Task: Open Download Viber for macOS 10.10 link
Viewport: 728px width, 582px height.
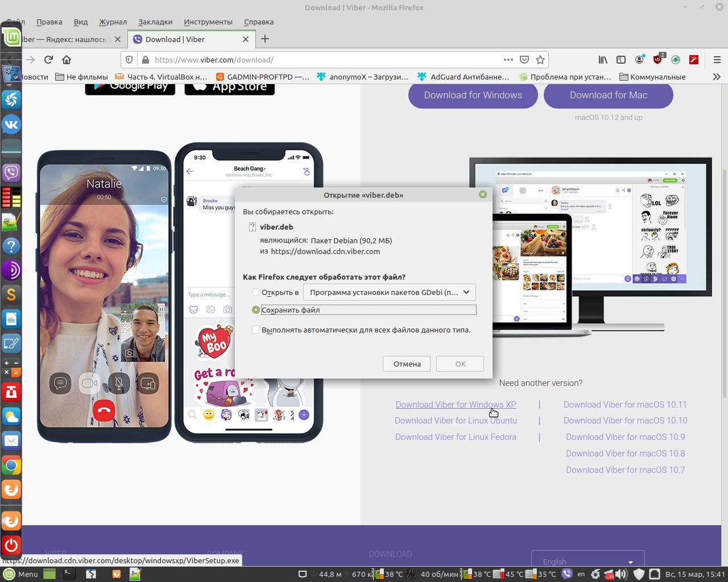Action: (x=625, y=421)
